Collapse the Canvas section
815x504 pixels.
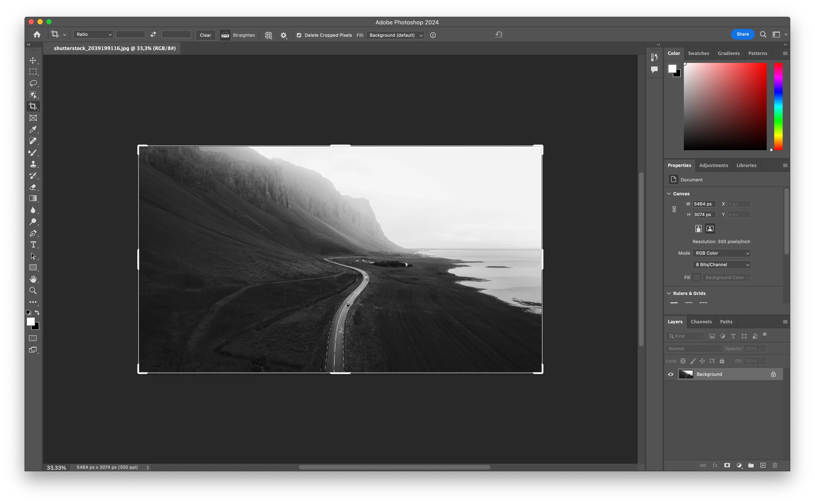click(x=669, y=194)
